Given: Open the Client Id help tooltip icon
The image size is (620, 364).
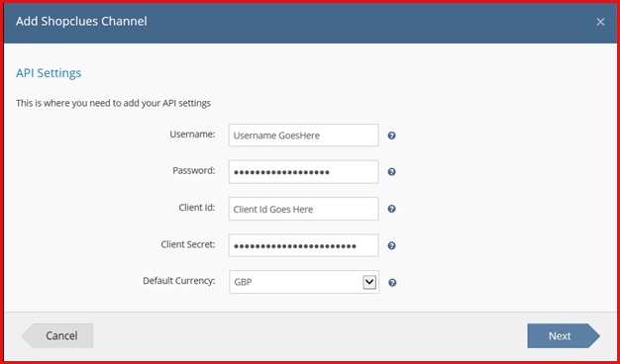Looking at the screenshot, I should tap(391, 209).
